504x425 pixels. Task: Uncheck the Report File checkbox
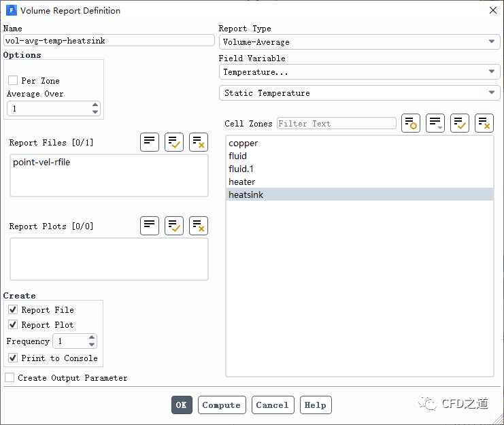[13, 309]
